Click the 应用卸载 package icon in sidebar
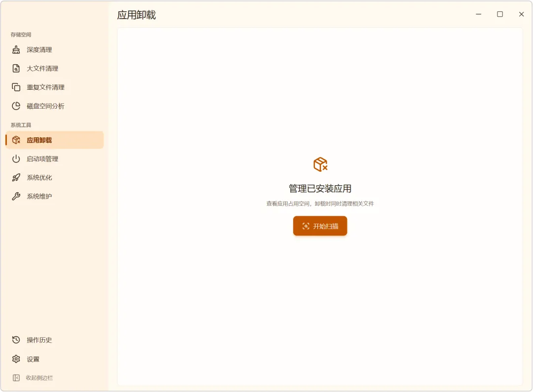Screen dimensions: 533x392 click(16, 140)
